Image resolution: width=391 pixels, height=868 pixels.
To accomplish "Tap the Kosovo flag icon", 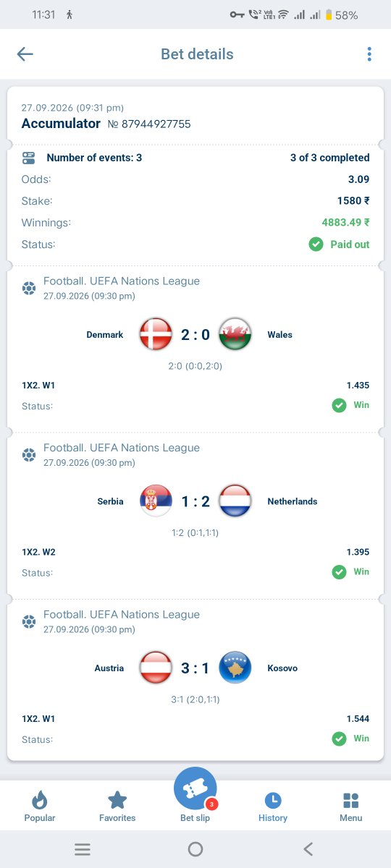I will (235, 668).
